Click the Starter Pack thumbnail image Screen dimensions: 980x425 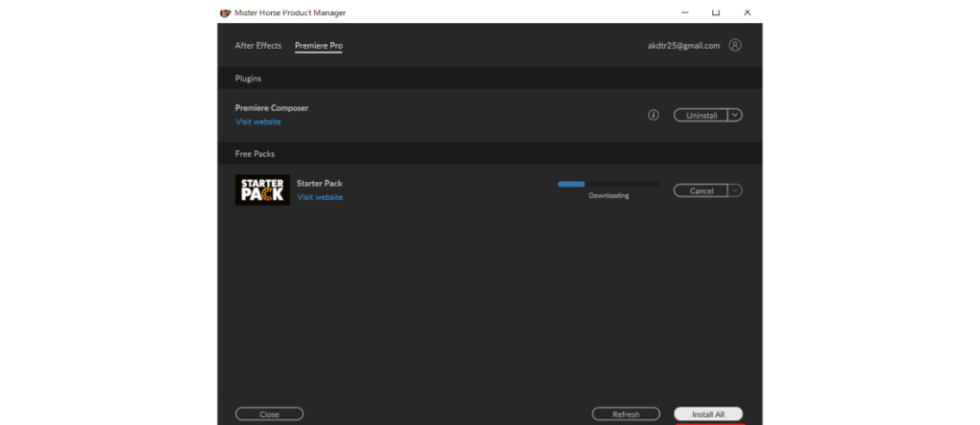pos(262,190)
